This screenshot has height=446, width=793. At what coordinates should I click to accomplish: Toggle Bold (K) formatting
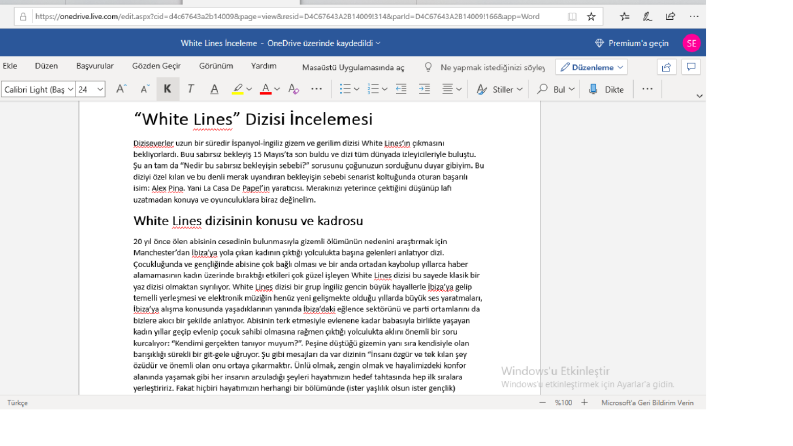167,90
